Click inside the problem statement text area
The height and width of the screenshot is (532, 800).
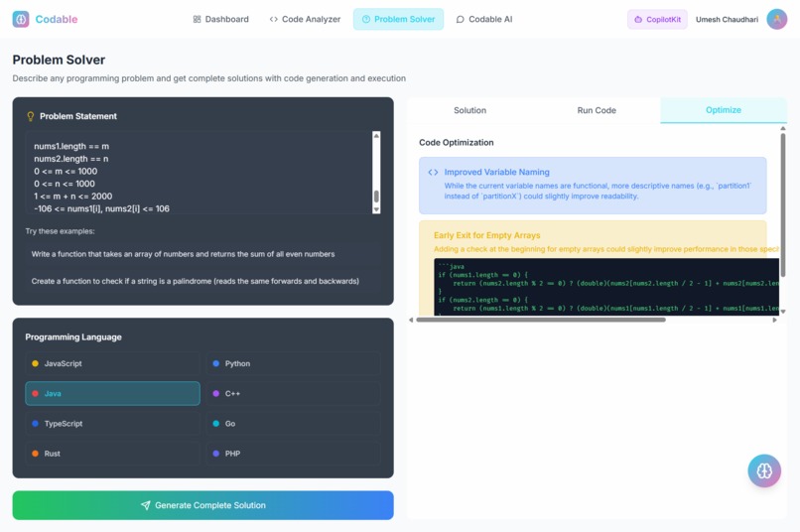pos(199,173)
